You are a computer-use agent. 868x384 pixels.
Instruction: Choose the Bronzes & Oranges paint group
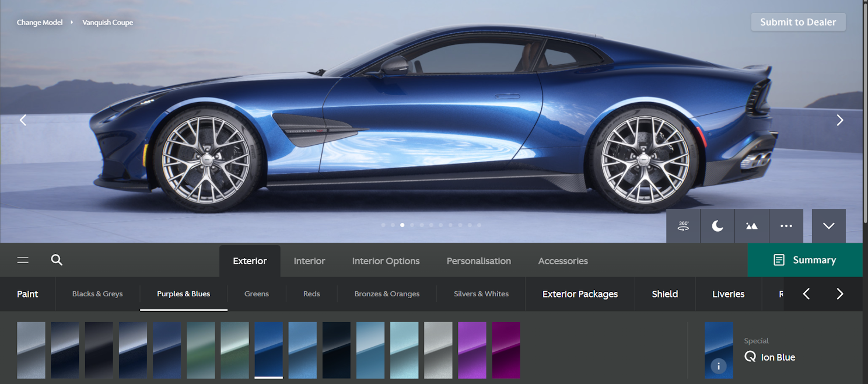click(x=387, y=294)
